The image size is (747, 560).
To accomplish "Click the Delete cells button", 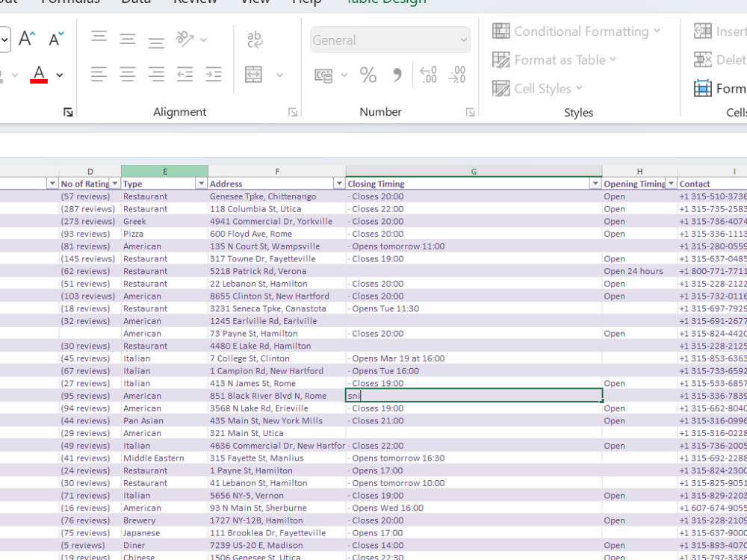I will (x=720, y=60).
